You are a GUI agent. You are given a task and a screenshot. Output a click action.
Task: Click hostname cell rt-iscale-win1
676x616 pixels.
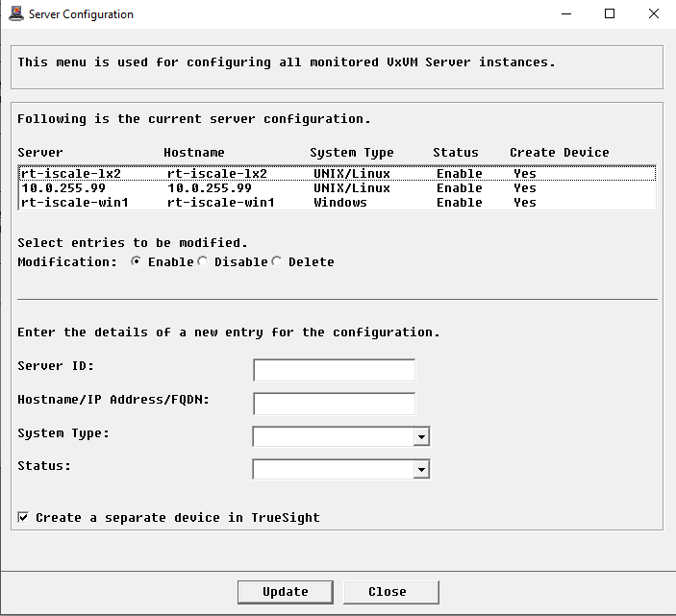[221, 202]
